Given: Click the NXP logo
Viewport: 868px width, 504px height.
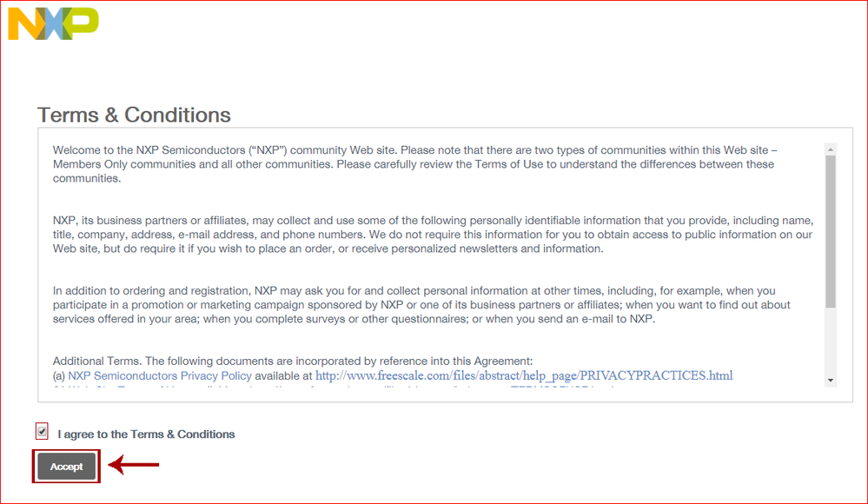Looking at the screenshot, I should click(53, 23).
